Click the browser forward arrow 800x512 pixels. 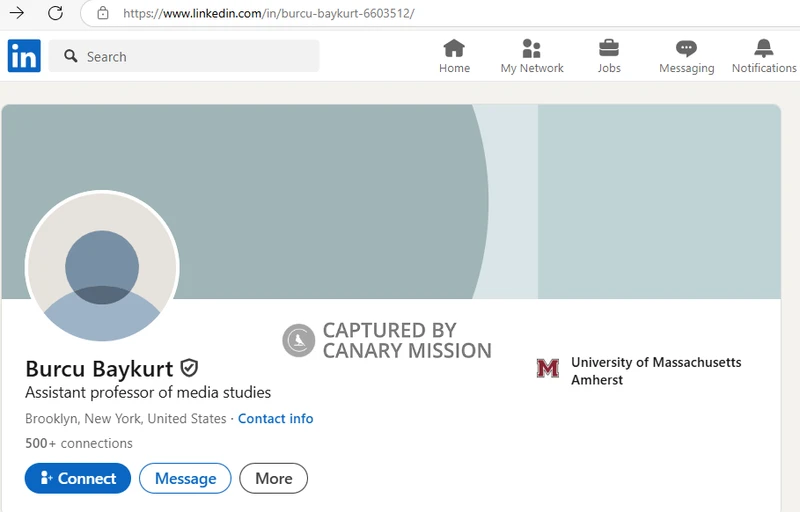tap(16, 13)
